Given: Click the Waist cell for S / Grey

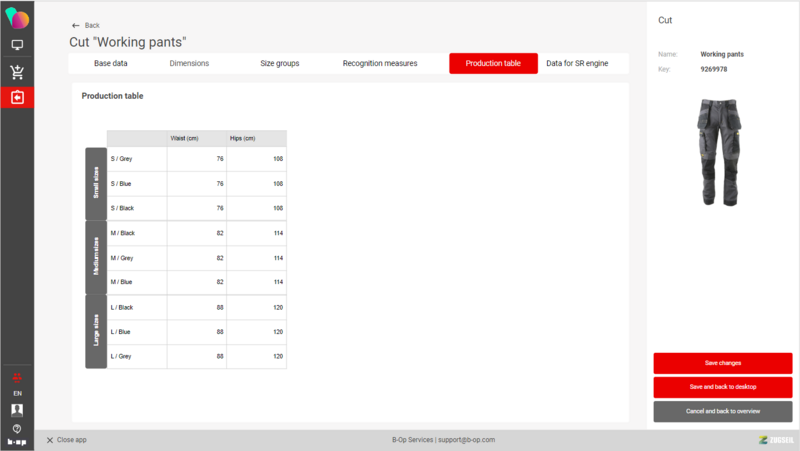Looking at the screenshot, I should pyautogui.click(x=196, y=159).
